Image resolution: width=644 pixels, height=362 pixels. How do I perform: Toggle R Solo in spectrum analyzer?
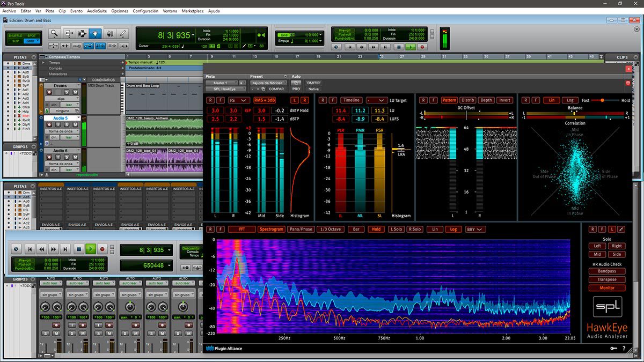414,229
